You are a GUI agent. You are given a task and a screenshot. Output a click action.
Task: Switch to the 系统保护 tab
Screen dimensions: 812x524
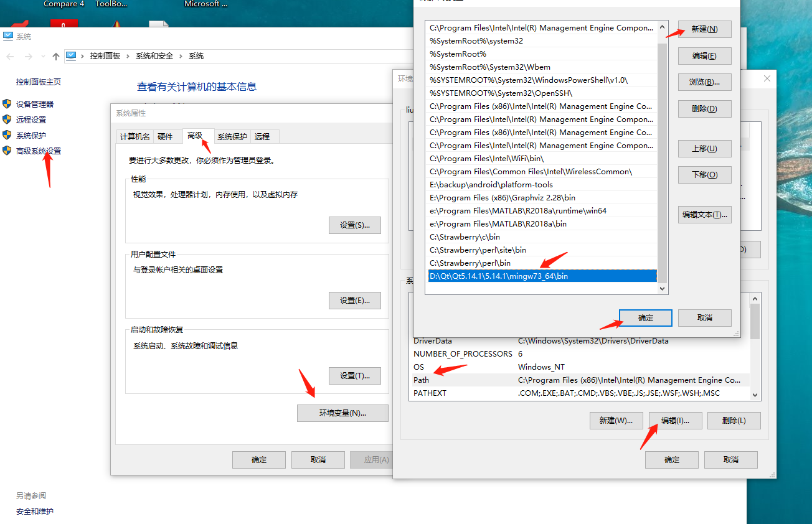click(232, 136)
